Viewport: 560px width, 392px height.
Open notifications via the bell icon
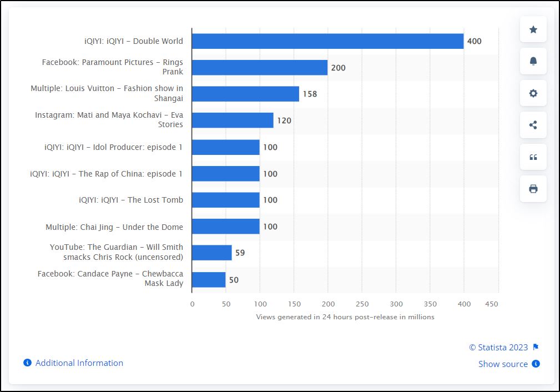[x=533, y=61]
